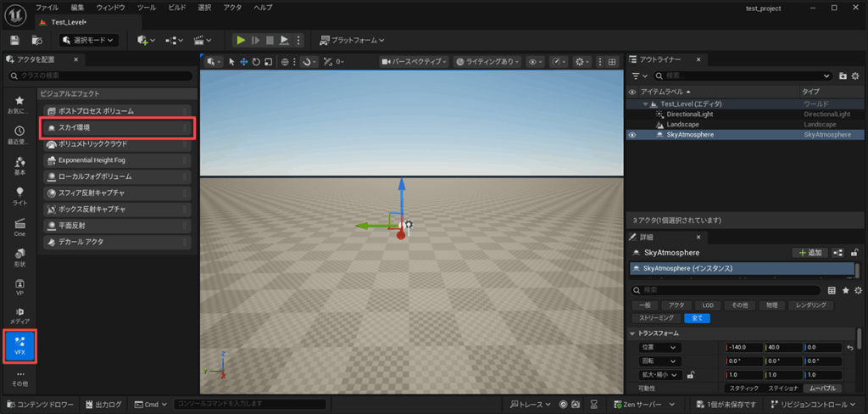
Task: Select the VFX category
Action: coord(19,346)
